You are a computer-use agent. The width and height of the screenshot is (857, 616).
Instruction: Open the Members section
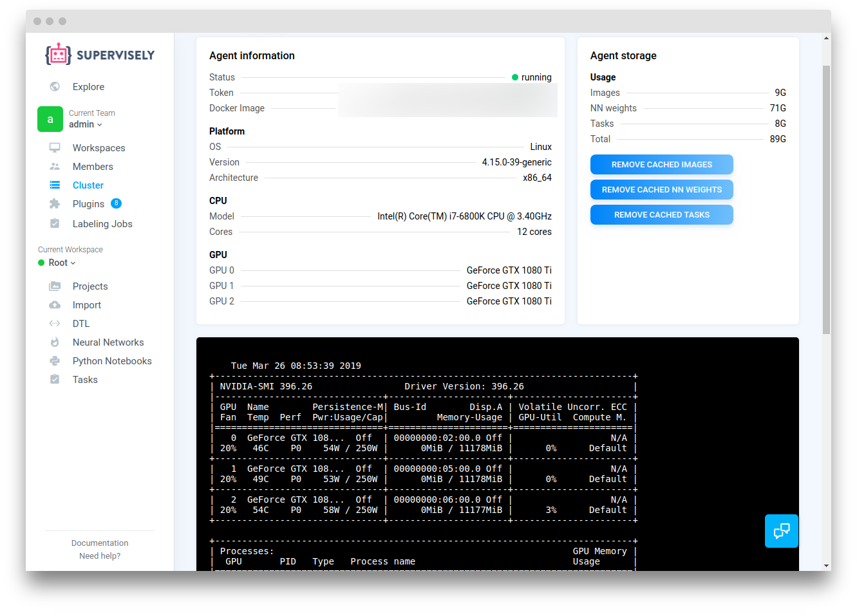click(93, 167)
